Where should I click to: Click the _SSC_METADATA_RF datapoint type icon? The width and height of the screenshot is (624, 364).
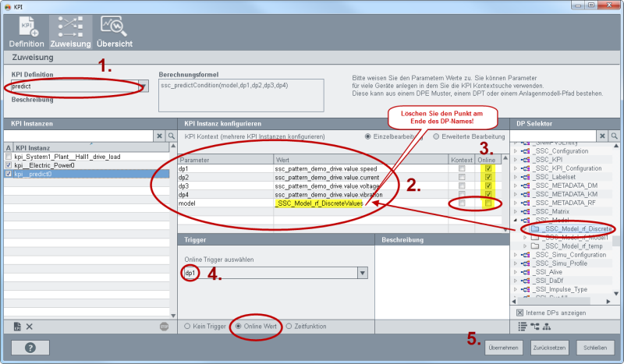coord(525,203)
